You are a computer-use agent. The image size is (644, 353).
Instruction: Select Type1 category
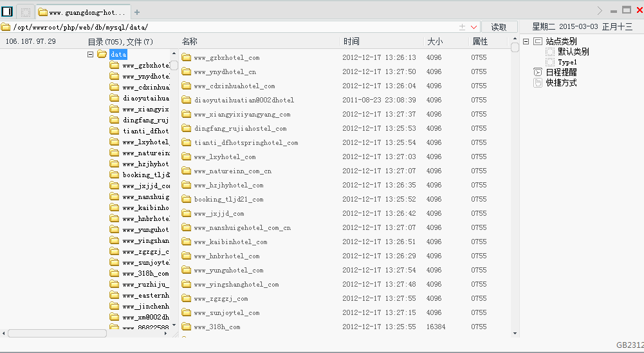567,62
